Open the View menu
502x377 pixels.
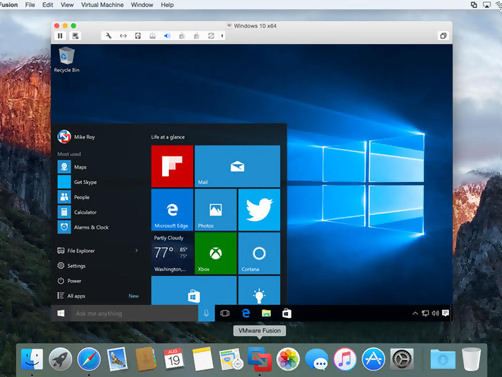(67, 5)
